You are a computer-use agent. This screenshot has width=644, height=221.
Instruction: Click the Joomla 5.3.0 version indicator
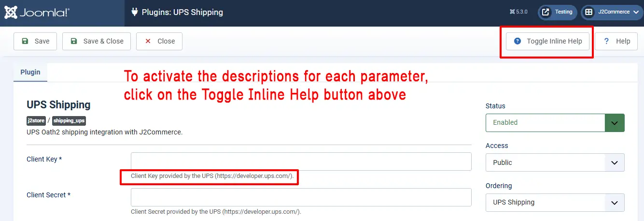tap(519, 12)
